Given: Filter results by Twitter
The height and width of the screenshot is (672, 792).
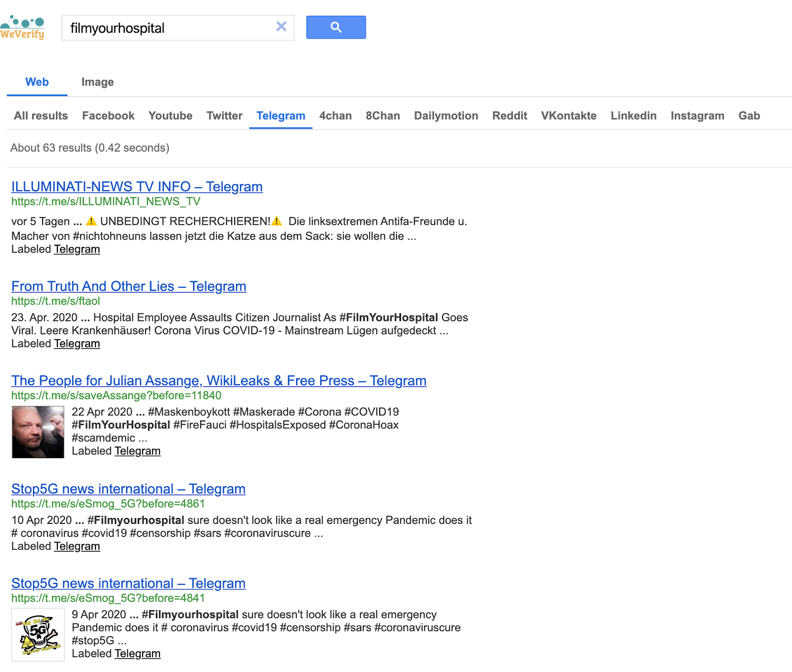Looking at the screenshot, I should pos(225,116).
